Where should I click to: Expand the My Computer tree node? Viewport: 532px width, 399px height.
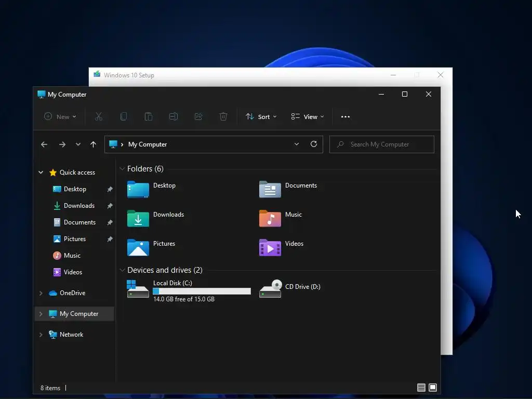tap(41, 314)
